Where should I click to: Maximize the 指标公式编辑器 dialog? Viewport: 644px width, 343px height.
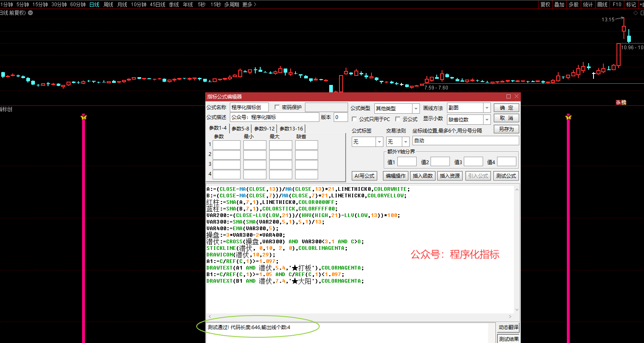(509, 96)
